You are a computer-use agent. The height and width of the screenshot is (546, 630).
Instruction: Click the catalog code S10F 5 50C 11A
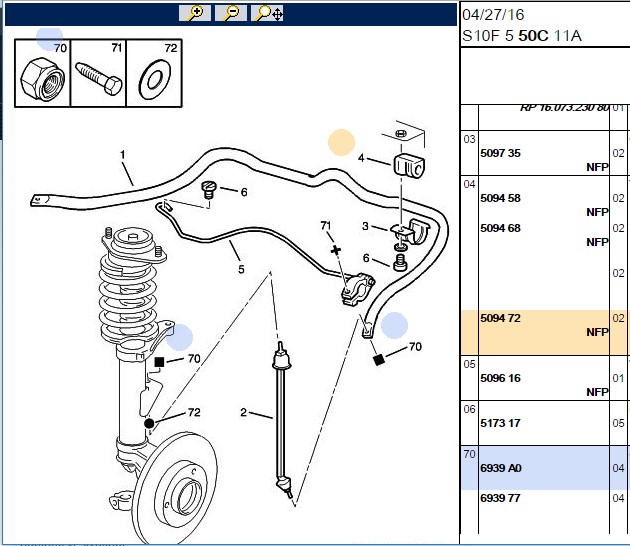tap(522, 36)
